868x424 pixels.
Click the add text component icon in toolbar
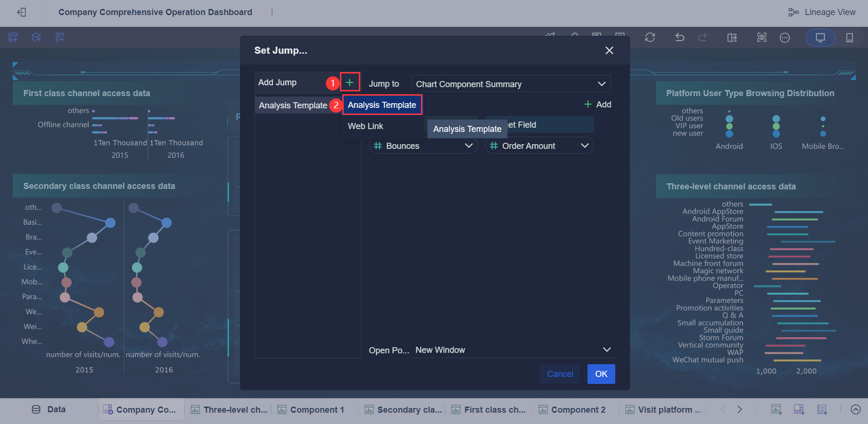click(59, 37)
